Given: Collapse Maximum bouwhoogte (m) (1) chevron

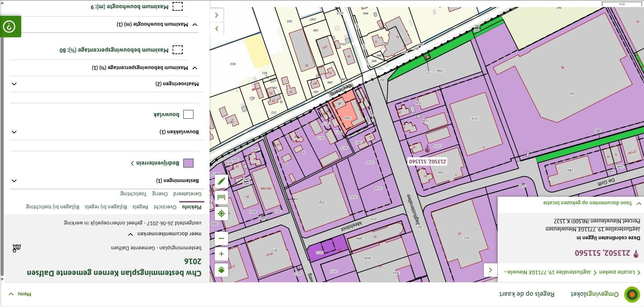Looking at the screenshot, I should pos(195,25).
